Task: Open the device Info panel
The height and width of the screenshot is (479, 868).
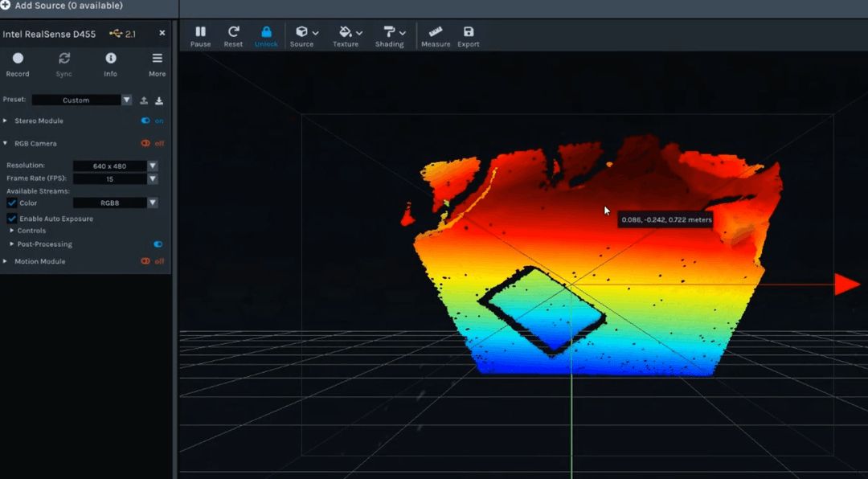Action: tap(111, 63)
